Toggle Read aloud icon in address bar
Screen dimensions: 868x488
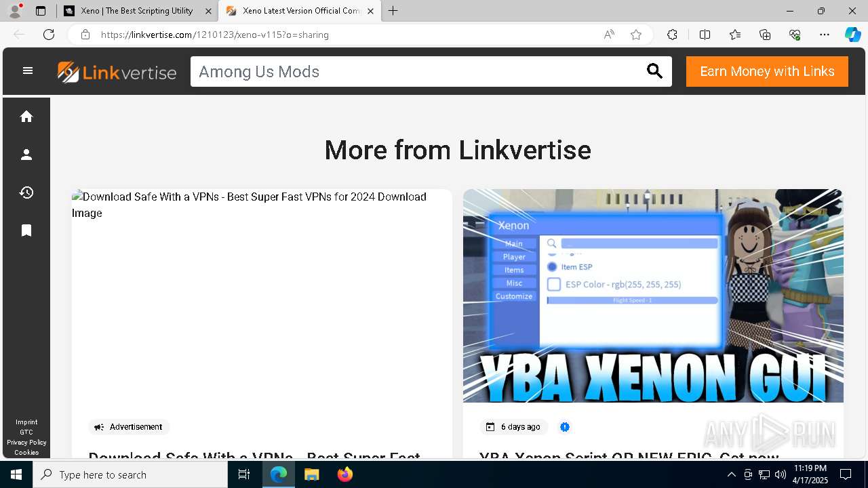point(609,35)
